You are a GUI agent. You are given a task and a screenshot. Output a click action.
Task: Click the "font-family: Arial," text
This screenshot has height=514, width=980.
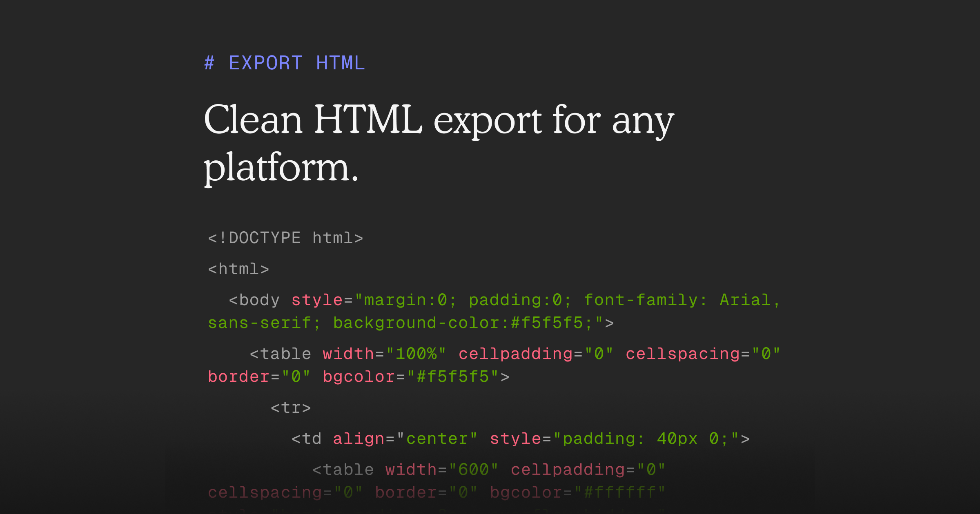[x=682, y=300]
